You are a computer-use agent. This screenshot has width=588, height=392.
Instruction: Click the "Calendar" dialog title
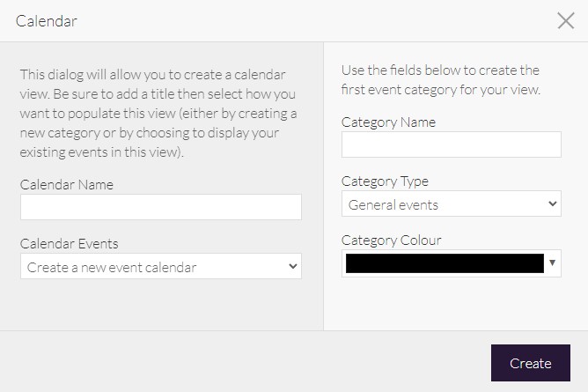(46, 21)
